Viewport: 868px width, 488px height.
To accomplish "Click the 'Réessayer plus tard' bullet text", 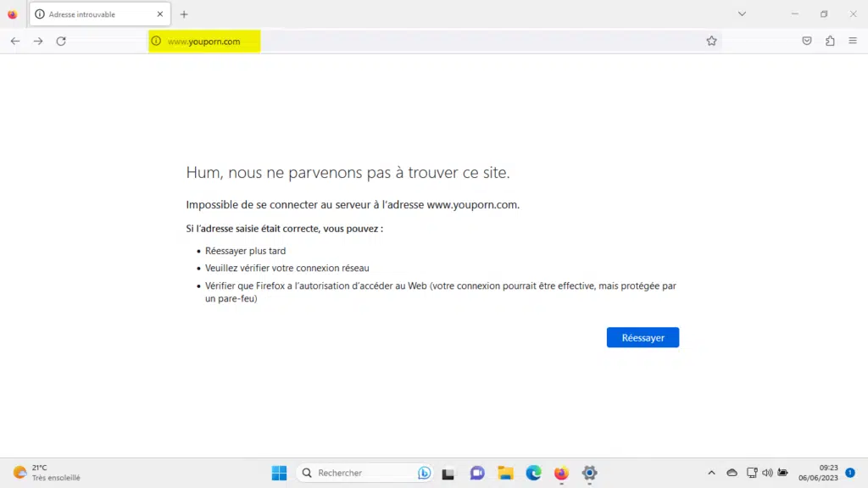I will (x=245, y=251).
